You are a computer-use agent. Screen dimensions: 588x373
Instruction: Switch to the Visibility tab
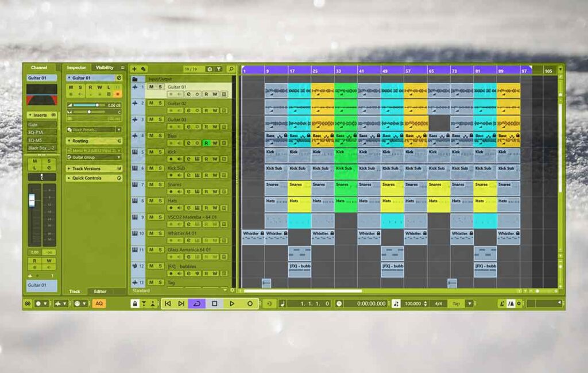pos(103,67)
